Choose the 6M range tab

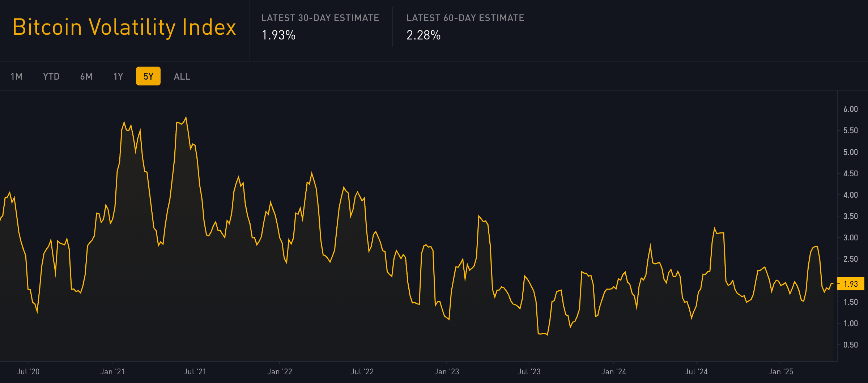86,76
